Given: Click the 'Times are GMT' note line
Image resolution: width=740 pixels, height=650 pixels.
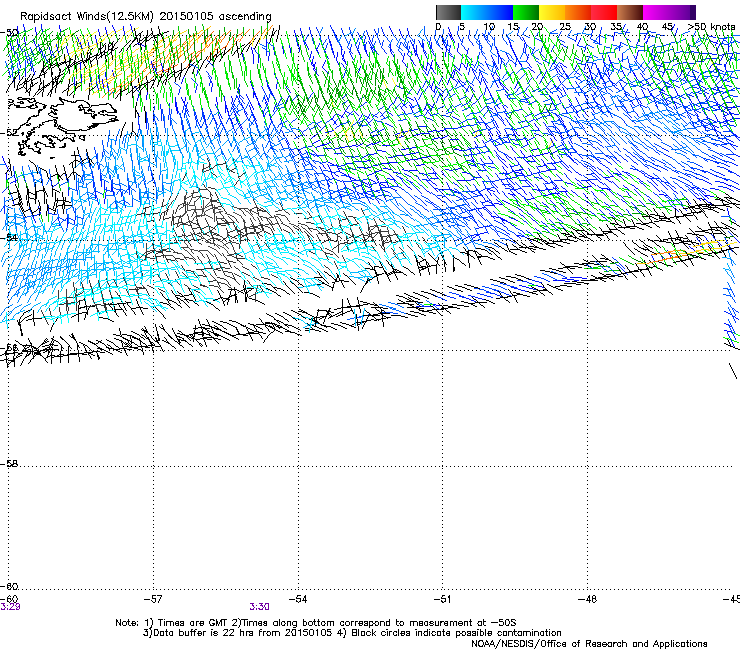Looking at the screenshot, I should click(316, 623).
